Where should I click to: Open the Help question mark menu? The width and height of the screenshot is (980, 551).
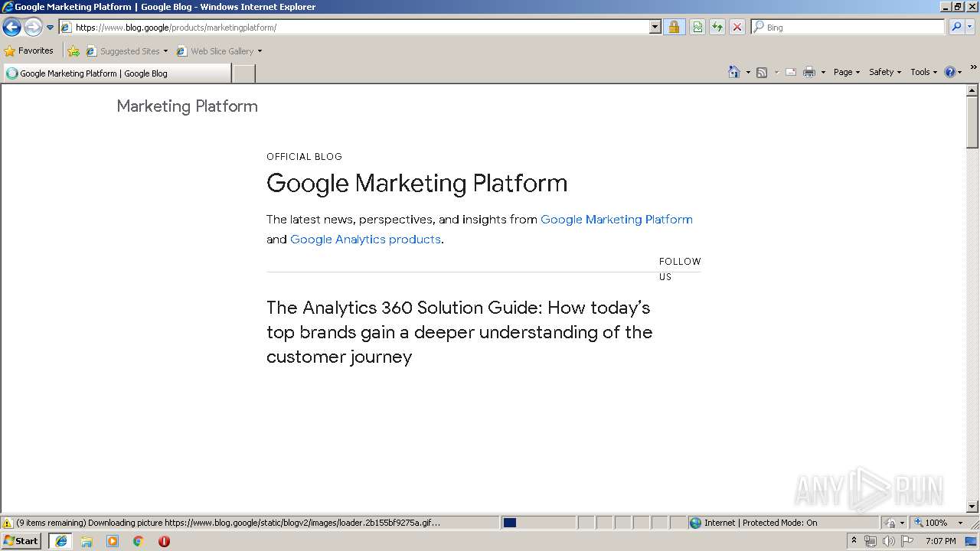952,72
